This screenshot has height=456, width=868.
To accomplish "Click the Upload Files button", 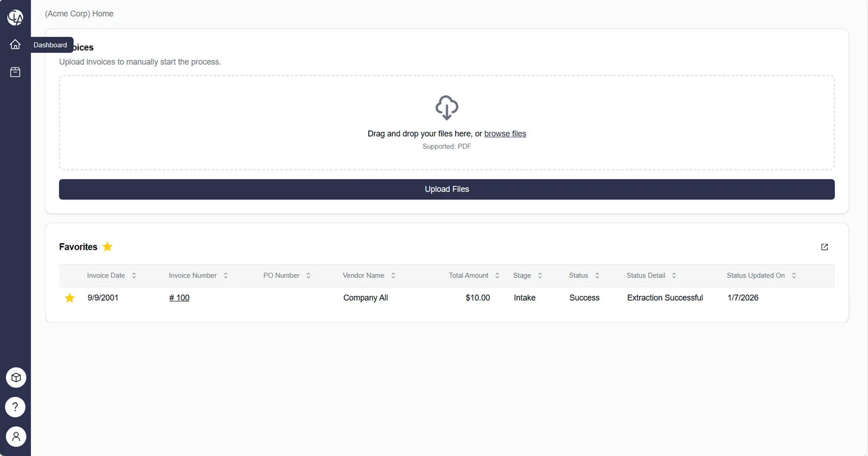I will pyautogui.click(x=446, y=189).
